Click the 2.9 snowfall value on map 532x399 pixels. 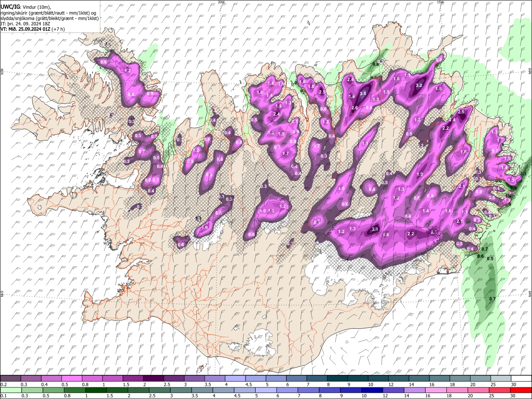pos(461,112)
